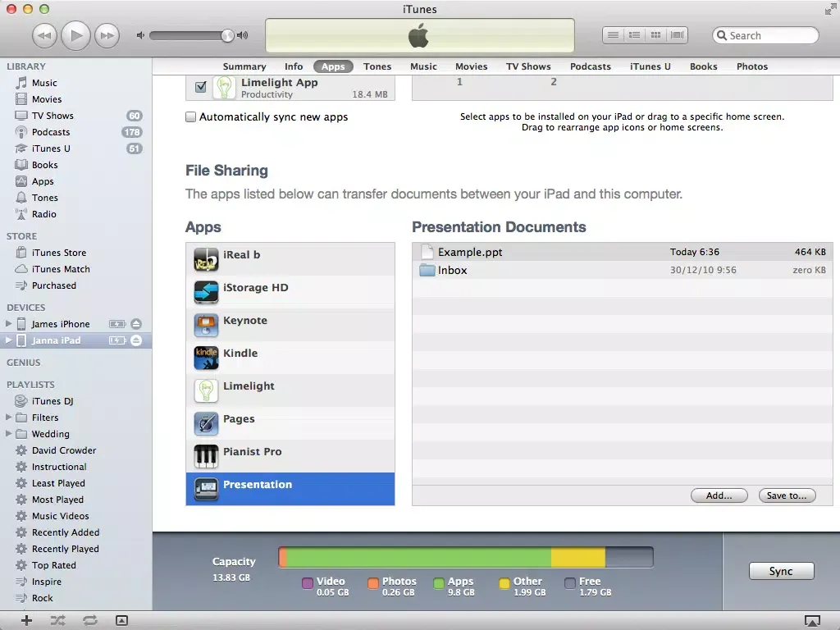Open the Info tab
This screenshot has width=840, height=630.
pos(294,66)
